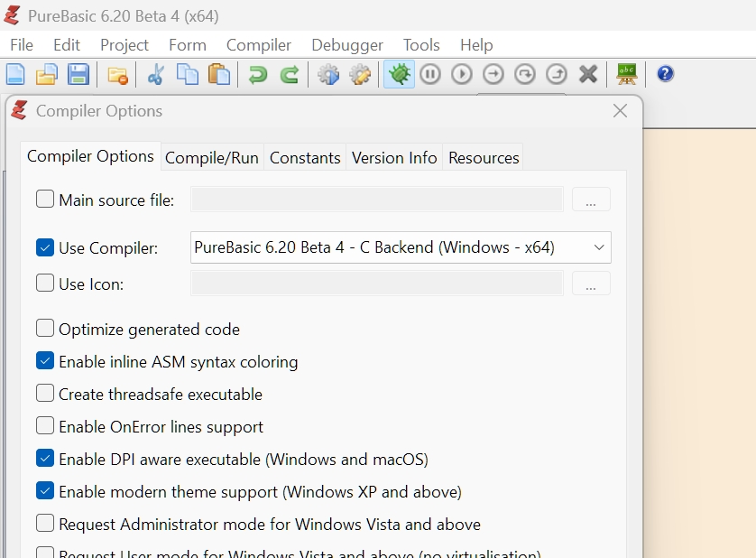Click the debugger Step Out icon
Image resolution: width=756 pixels, height=558 pixels.
(557, 74)
